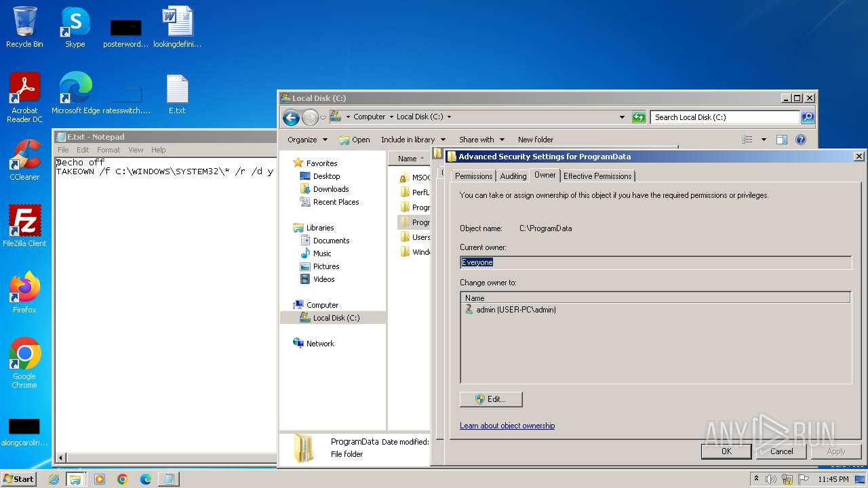Open Notepad View menu
This screenshot has width=868, height=488.
click(x=136, y=150)
